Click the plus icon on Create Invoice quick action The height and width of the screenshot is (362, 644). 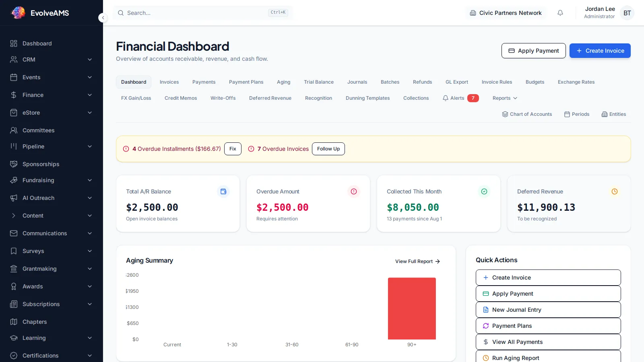coord(486,278)
